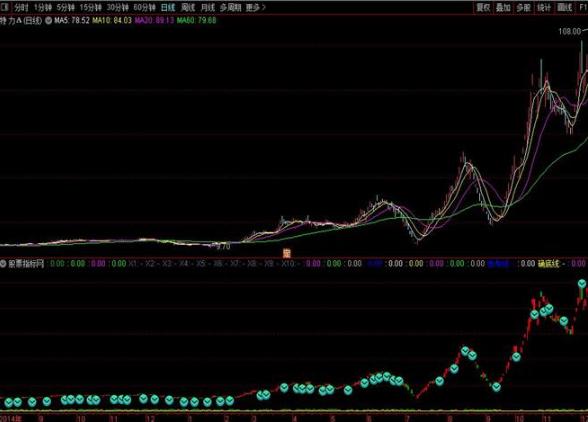
Task: Open the indicator settings icon beside 股票指标网
Action: pyautogui.click(x=3, y=264)
